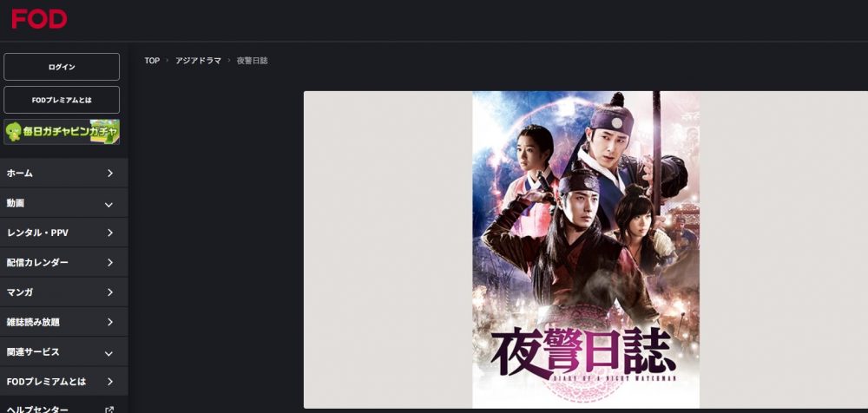Click the arrow icon beside 雑誌読み放題
This screenshot has width=868, height=413.
(109, 322)
